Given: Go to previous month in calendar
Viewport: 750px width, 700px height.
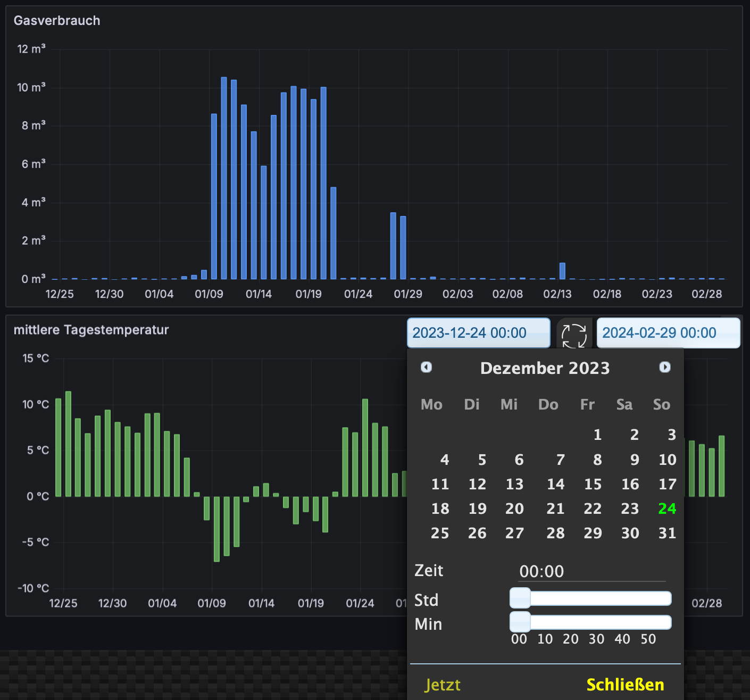Looking at the screenshot, I should tap(426, 368).
